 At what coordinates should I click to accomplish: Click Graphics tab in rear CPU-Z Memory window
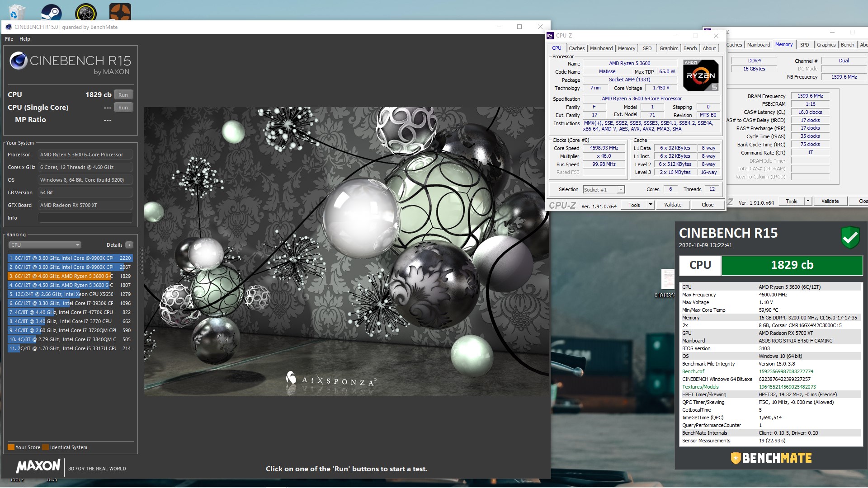(826, 45)
